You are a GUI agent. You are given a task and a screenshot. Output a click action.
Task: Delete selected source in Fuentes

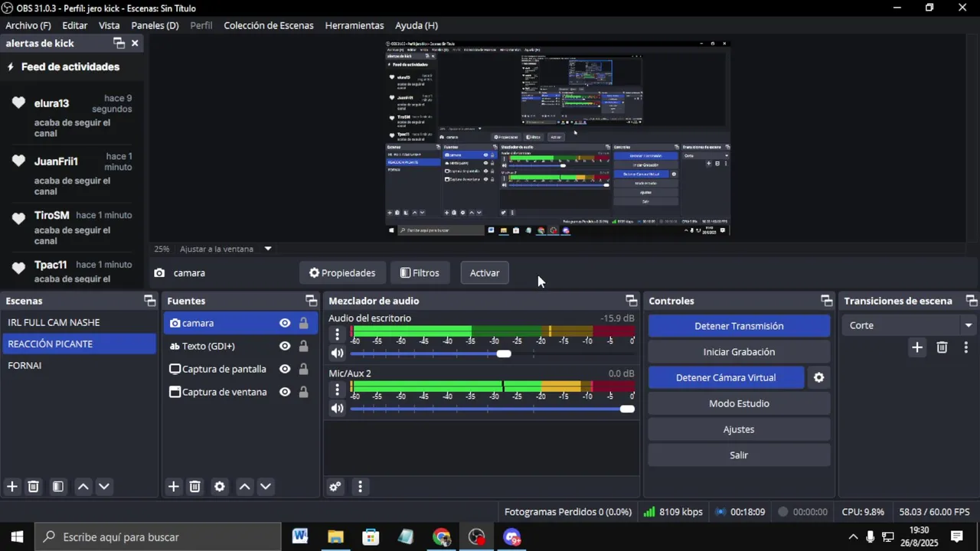195,487
